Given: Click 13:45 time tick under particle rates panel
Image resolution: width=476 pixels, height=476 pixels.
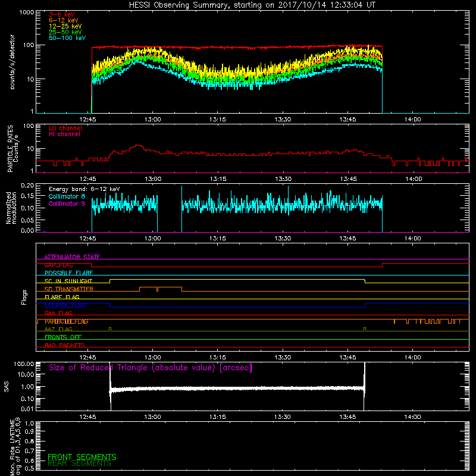Looking at the screenshot, I should (348, 179).
